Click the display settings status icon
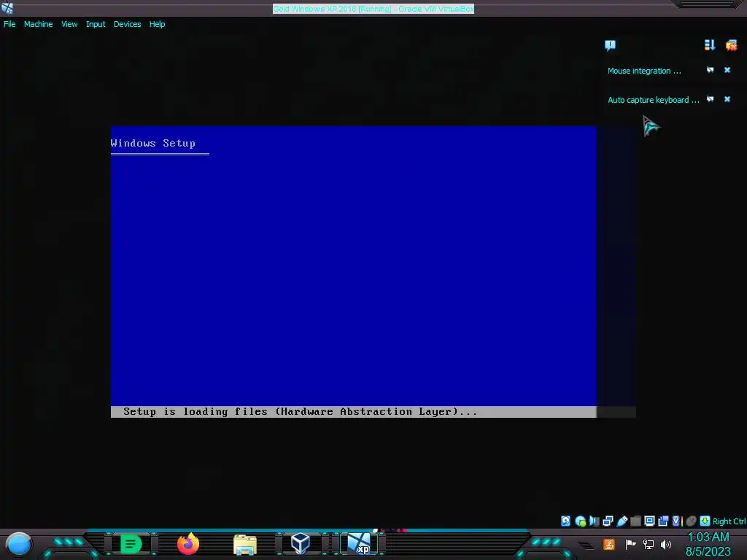747x560 pixels. (x=649, y=521)
